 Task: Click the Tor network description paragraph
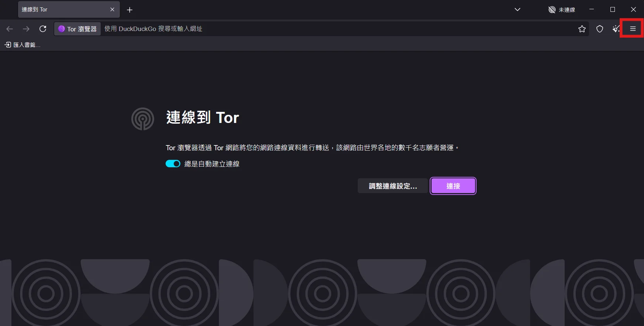(x=312, y=148)
